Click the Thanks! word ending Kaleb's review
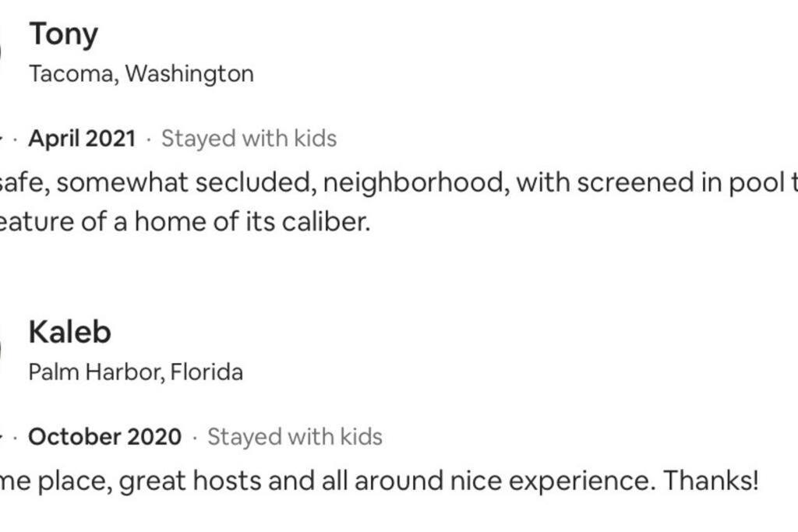Screen dimensions: 798x532 pos(711,481)
